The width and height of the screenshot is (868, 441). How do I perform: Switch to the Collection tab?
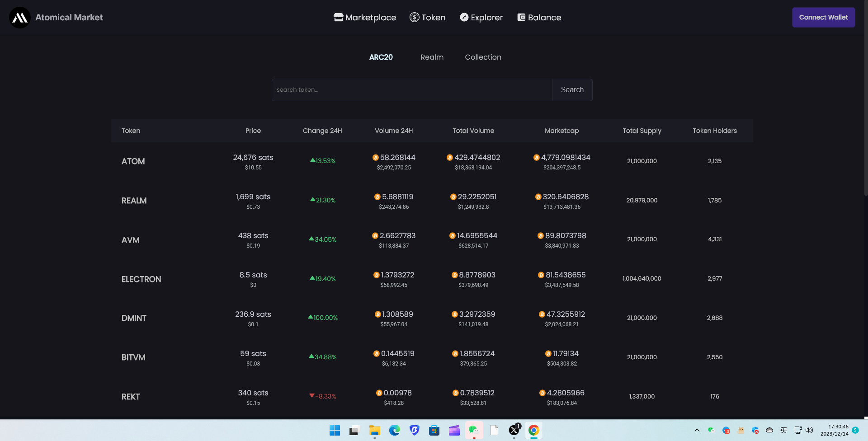[483, 57]
